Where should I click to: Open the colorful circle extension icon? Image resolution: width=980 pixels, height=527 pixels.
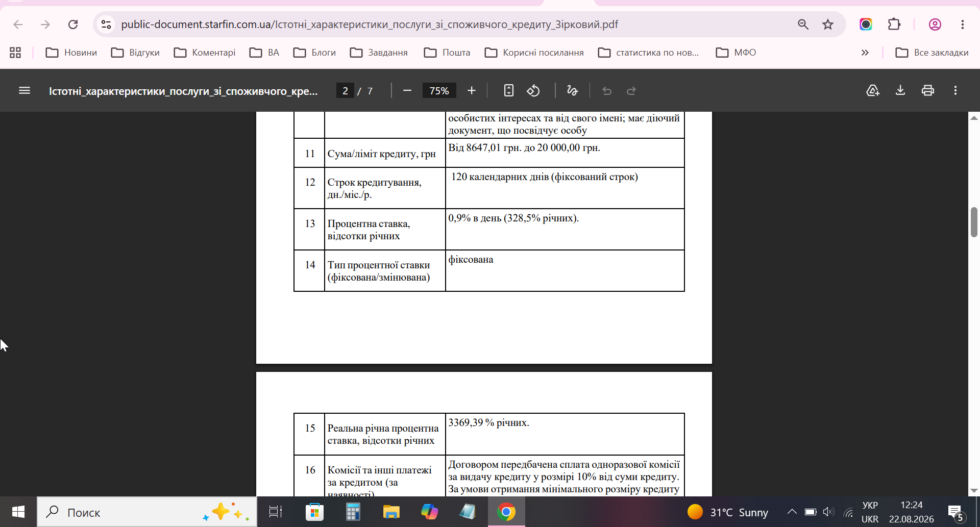(x=866, y=24)
